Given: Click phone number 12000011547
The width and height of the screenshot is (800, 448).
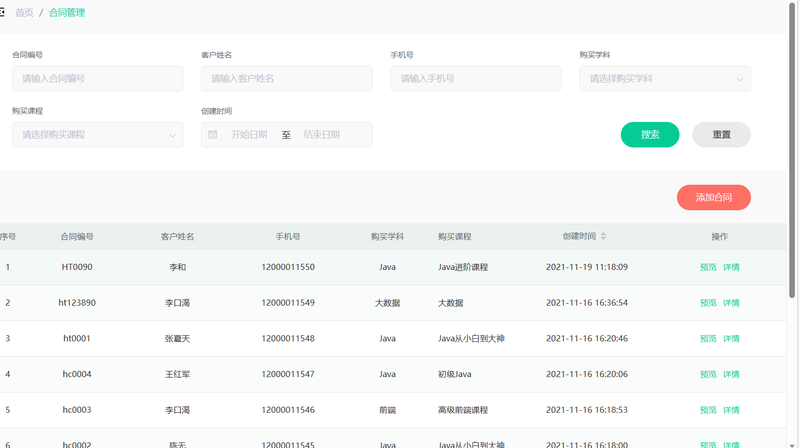Looking at the screenshot, I should point(288,374).
